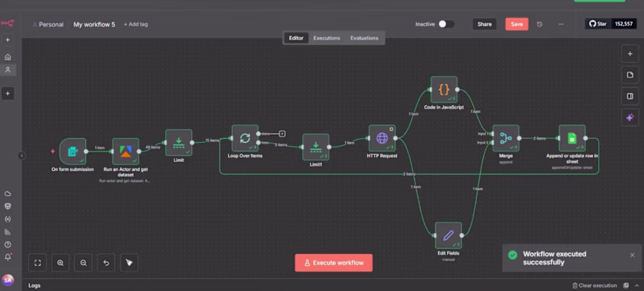Zoom out on the canvas
This screenshot has height=291, width=644.
84,263
